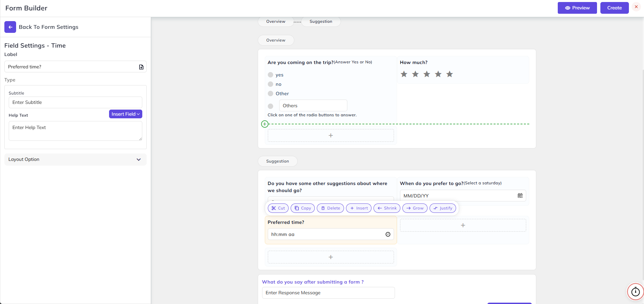Select the 'Other' radio button
Viewport: 644px width, 304px height.
pos(270,94)
